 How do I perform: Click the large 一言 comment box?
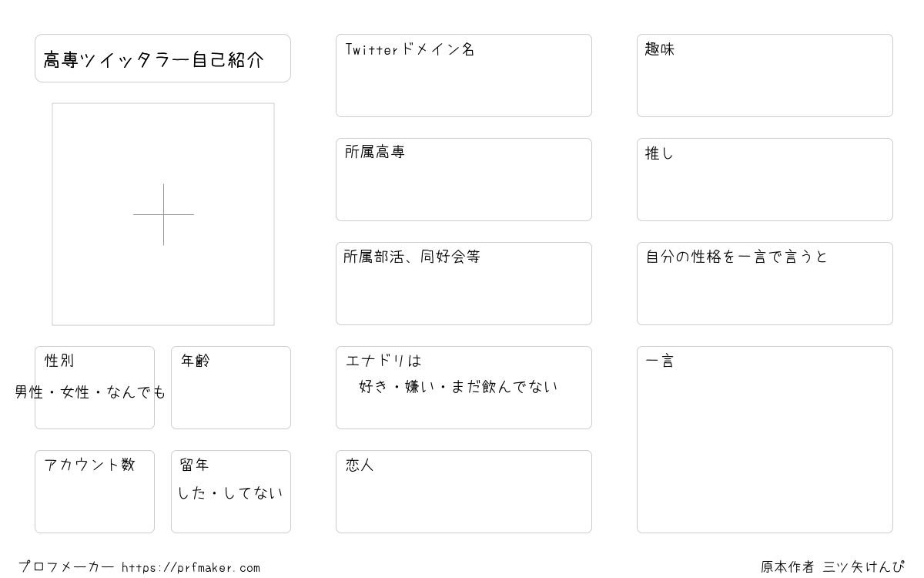(765, 439)
